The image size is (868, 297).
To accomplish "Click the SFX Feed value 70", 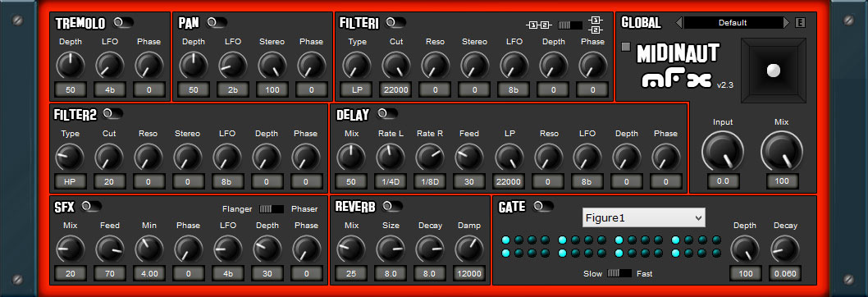I will (110, 273).
